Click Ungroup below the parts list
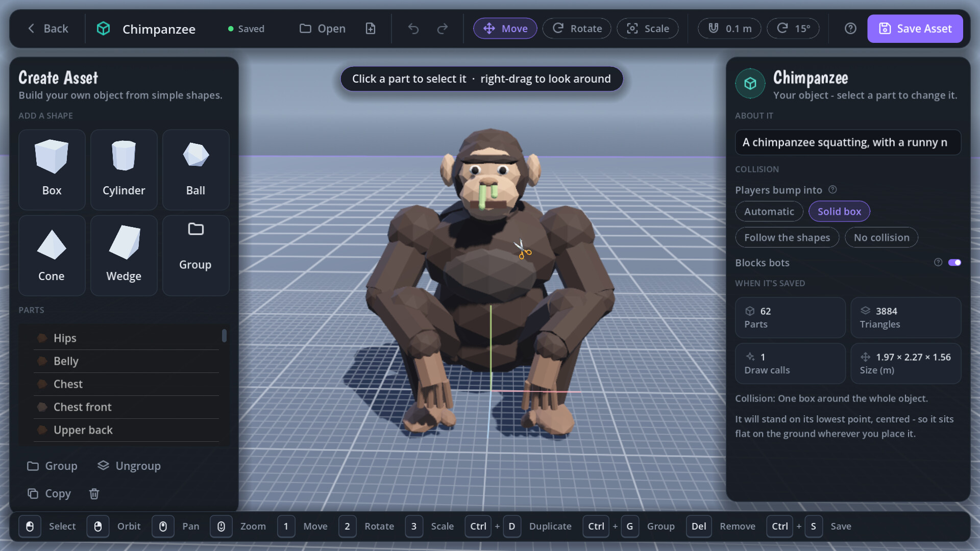 point(129,466)
